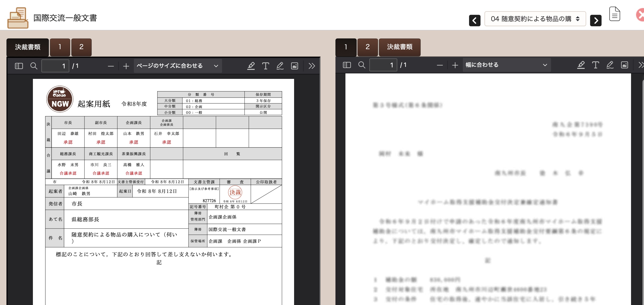Open search in left PDF viewer

pyautogui.click(x=34, y=66)
